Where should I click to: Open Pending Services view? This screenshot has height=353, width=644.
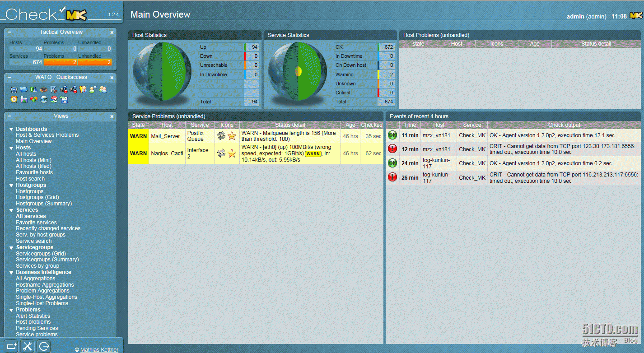click(x=37, y=328)
